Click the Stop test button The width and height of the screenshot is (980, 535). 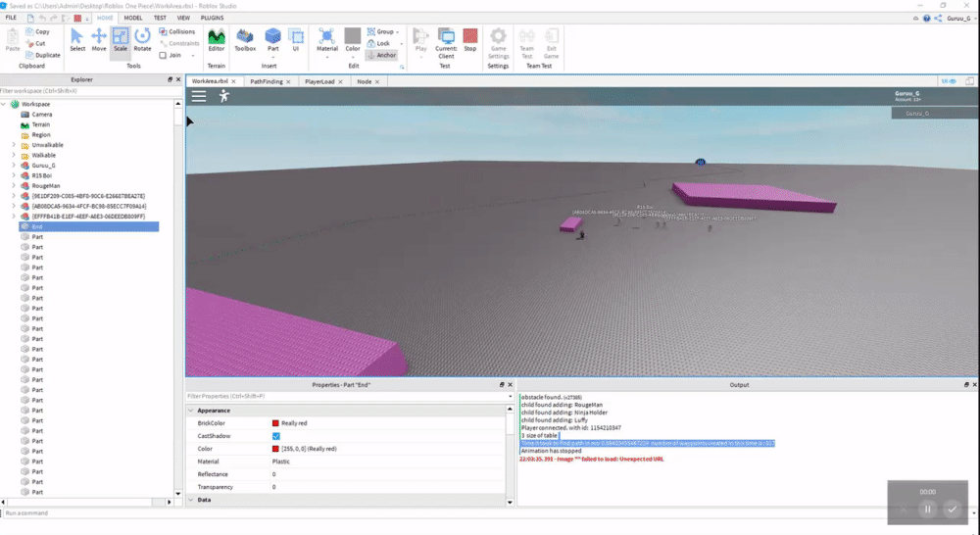click(470, 40)
